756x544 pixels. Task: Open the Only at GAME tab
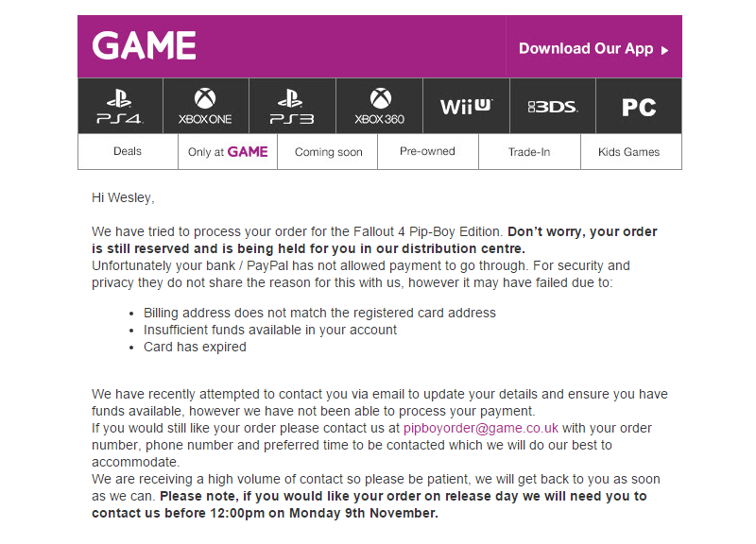click(228, 151)
